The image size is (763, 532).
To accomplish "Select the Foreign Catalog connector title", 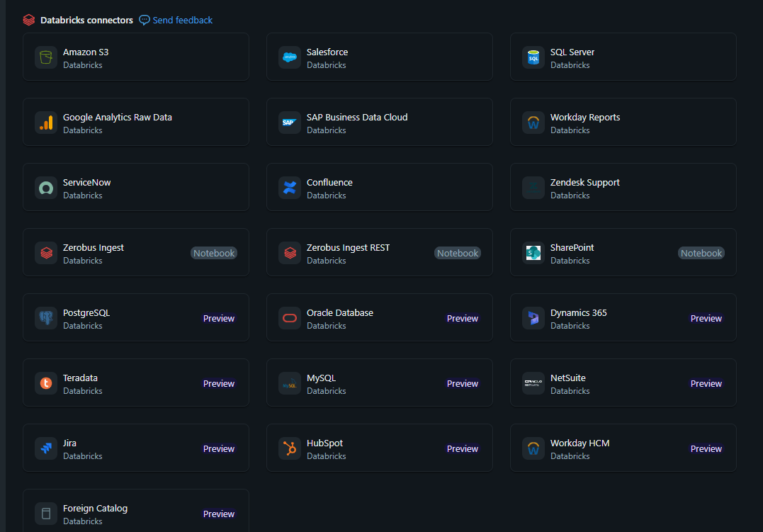I will click(x=95, y=509).
